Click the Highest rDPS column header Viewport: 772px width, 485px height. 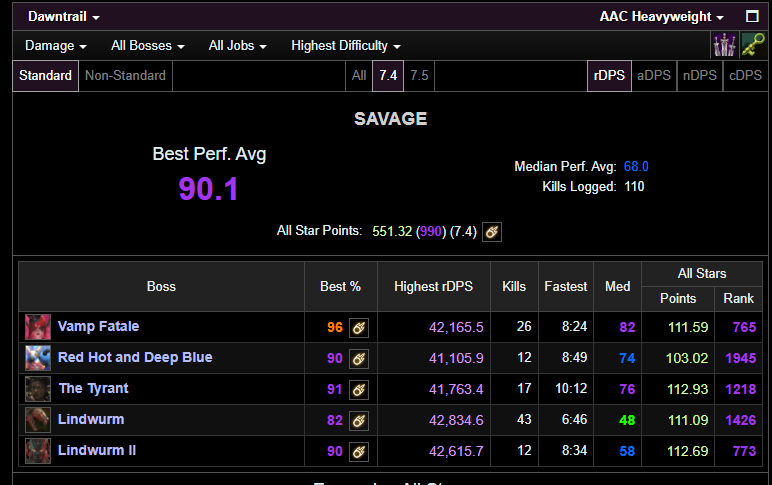pos(433,287)
